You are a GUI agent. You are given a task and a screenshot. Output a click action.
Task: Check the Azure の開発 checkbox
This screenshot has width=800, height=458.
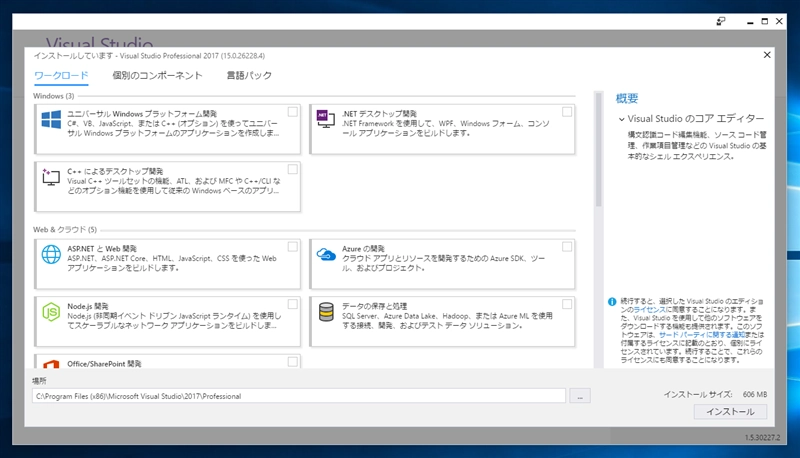click(x=567, y=247)
